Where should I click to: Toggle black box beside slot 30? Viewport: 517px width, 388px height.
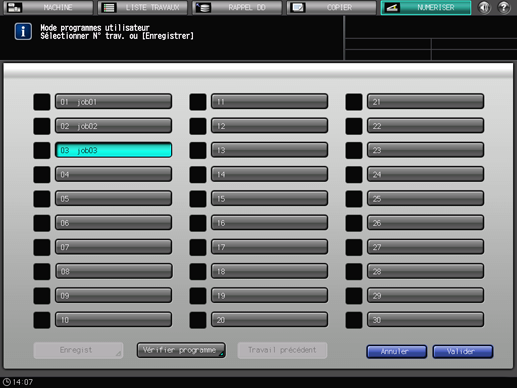(x=354, y=320)
